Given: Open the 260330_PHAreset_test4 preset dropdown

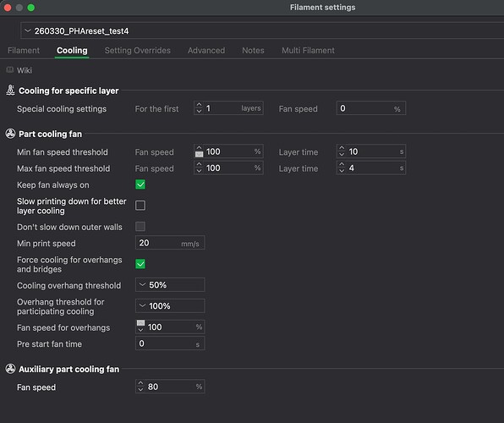Looking at the screenshot, I should (x=262, y=31).
